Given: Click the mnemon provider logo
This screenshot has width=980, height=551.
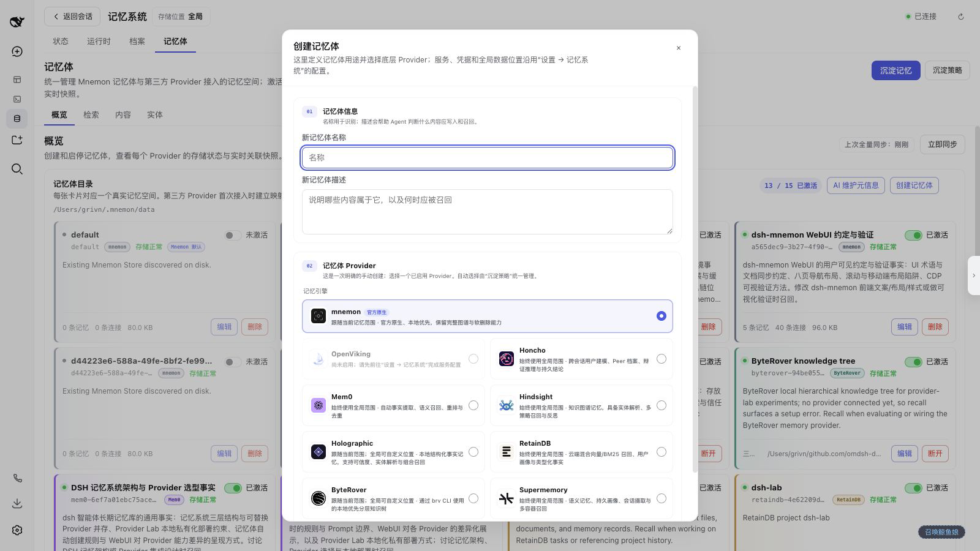Looking at the screenshot, I should (x=318, y=316).
